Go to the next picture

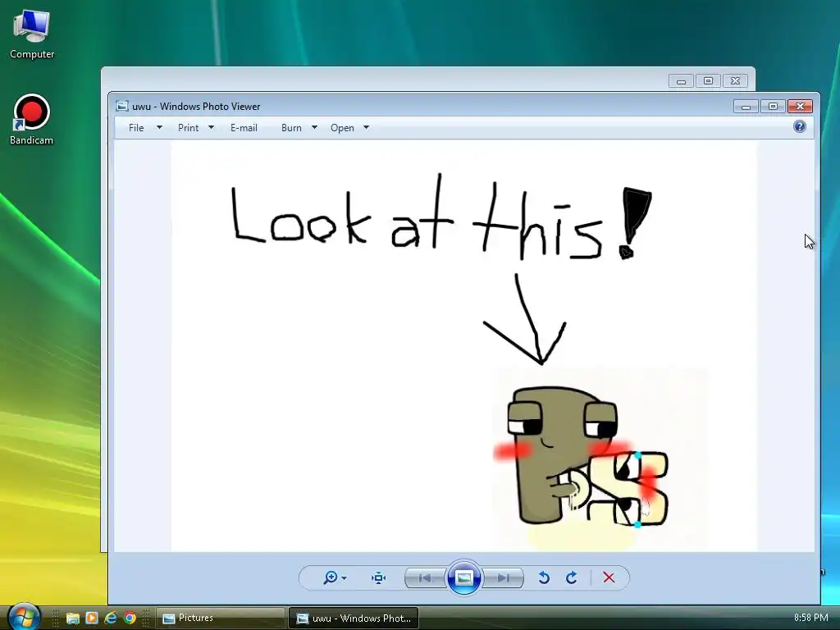503,577
